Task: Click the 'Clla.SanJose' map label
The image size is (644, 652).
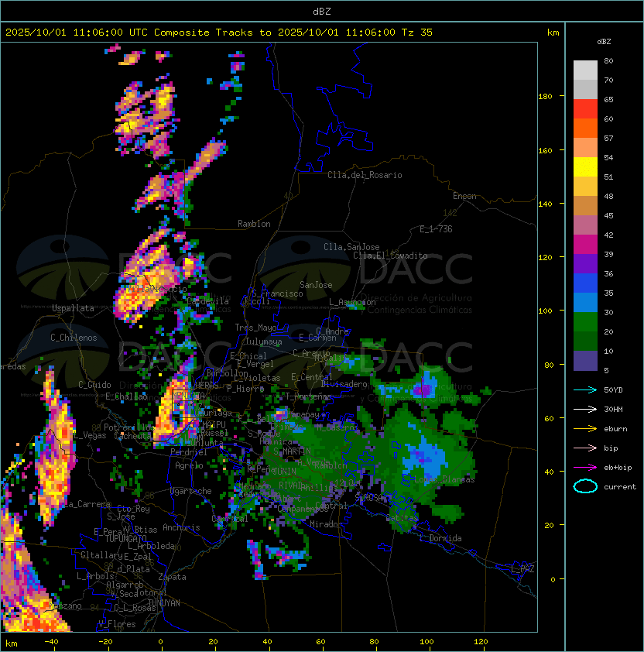Action: click(351, 247)
